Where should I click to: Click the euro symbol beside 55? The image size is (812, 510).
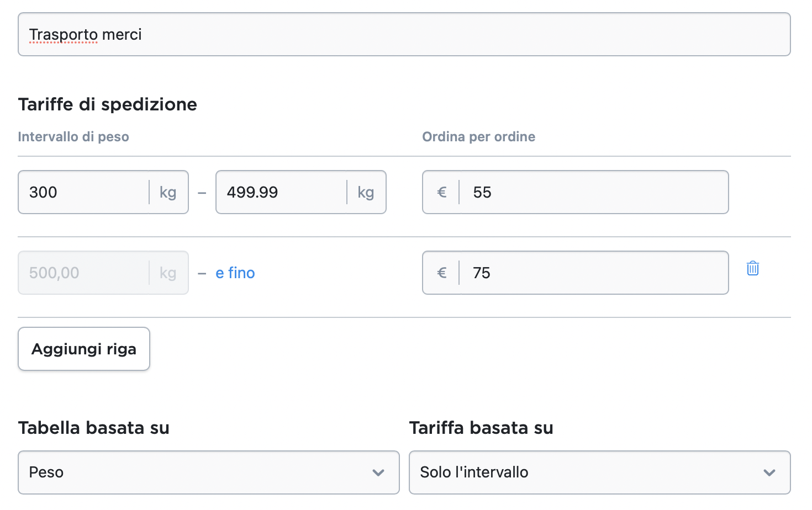click(441, 193)
